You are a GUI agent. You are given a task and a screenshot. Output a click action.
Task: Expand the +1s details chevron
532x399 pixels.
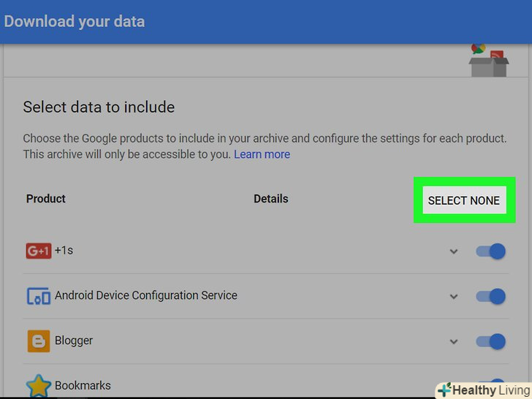[454, 251]
